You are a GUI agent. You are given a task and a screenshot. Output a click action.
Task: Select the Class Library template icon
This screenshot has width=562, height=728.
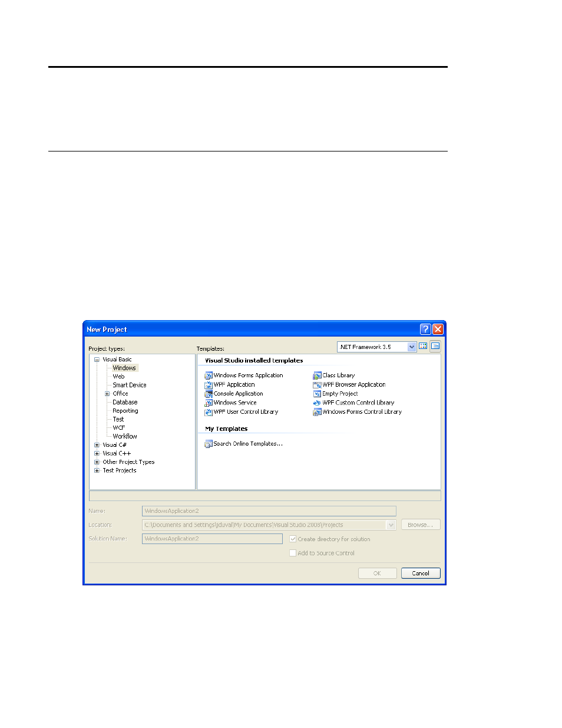tap(317, 375)
